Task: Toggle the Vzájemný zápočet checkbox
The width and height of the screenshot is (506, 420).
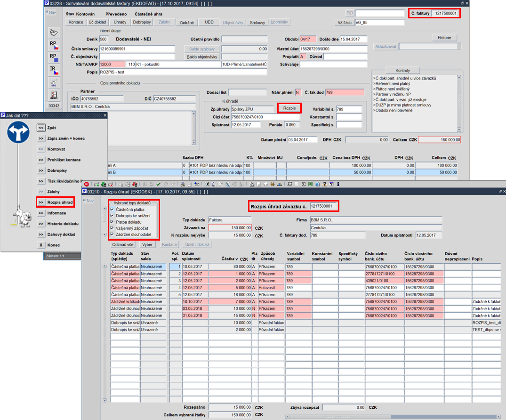Action: (x=112, y=228)
